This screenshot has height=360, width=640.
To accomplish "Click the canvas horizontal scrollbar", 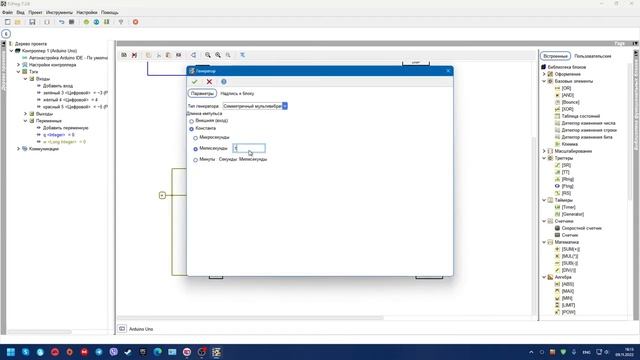I will tap(250, 318).
